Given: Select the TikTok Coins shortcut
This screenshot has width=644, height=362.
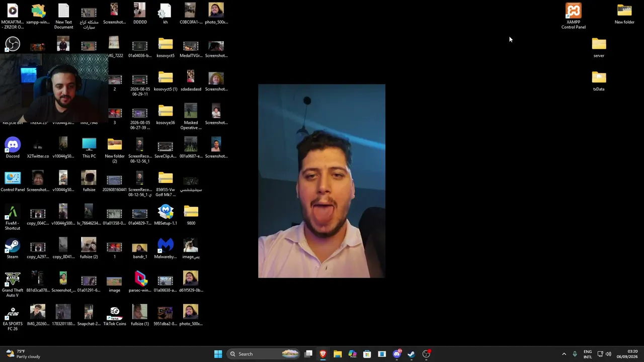Looking at the screenshot, I should (115, 316).
